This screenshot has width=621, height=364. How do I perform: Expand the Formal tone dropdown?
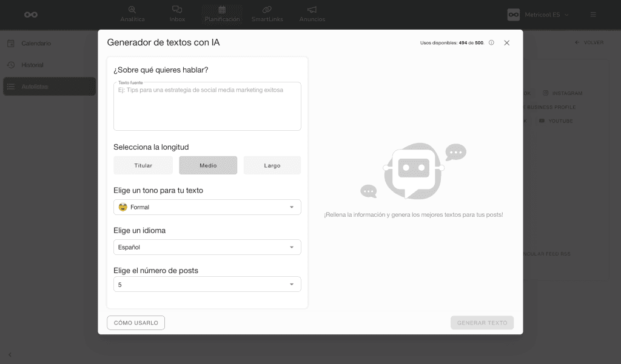(207, 207)
